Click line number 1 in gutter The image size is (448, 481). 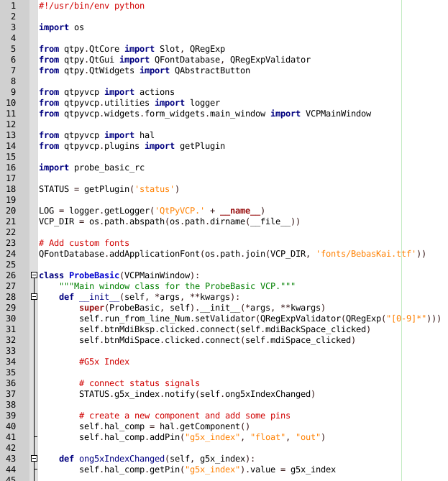pos(13,6)
